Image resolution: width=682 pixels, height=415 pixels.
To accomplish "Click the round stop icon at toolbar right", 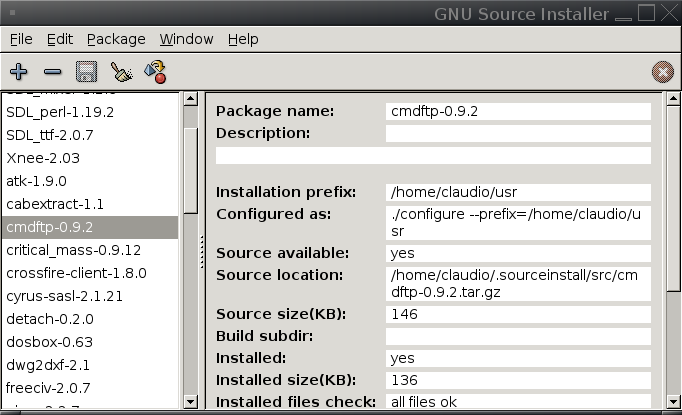I will point(661,72).
